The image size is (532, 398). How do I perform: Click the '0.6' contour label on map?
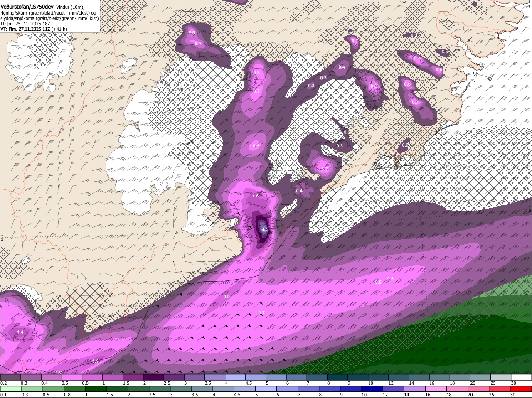coord(439,70)
